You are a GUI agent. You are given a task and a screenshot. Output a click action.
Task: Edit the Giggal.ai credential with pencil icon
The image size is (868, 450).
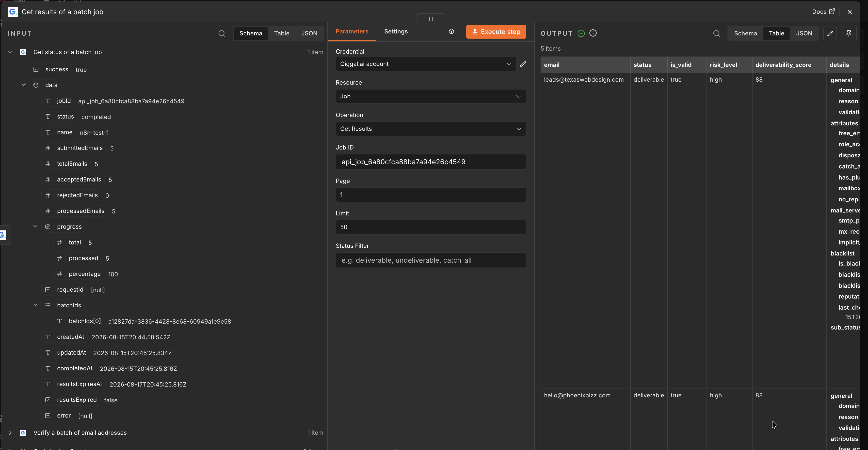tap(523, 64)
